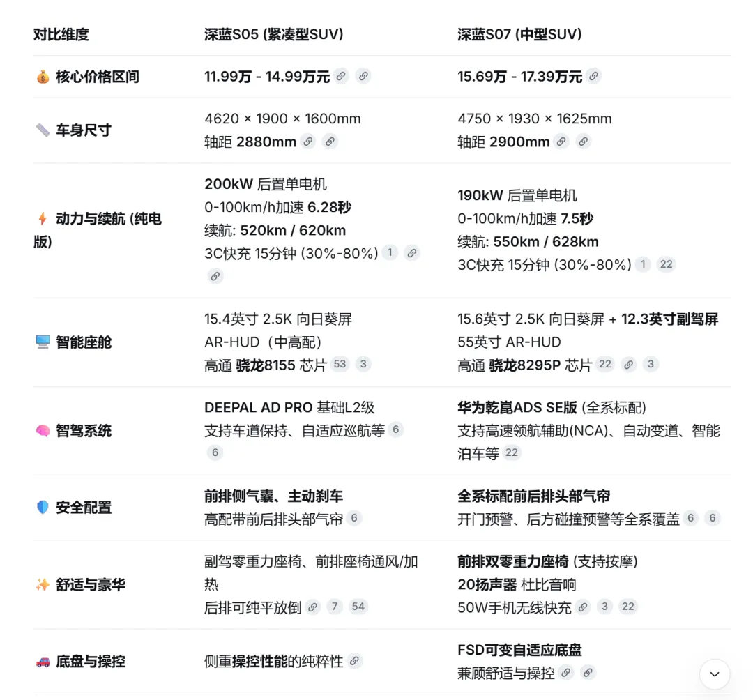
Task: Open link icon right of S05 citation 1
Action: (411, 252)
